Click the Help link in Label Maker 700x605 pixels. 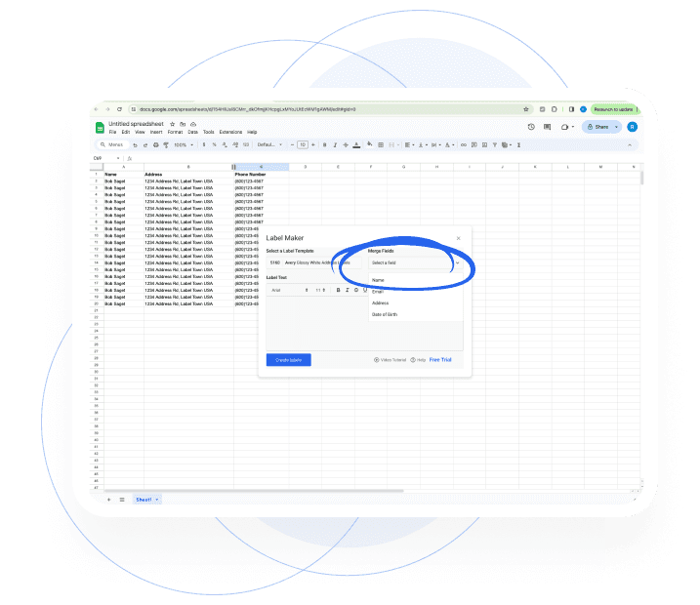[418, 360]
